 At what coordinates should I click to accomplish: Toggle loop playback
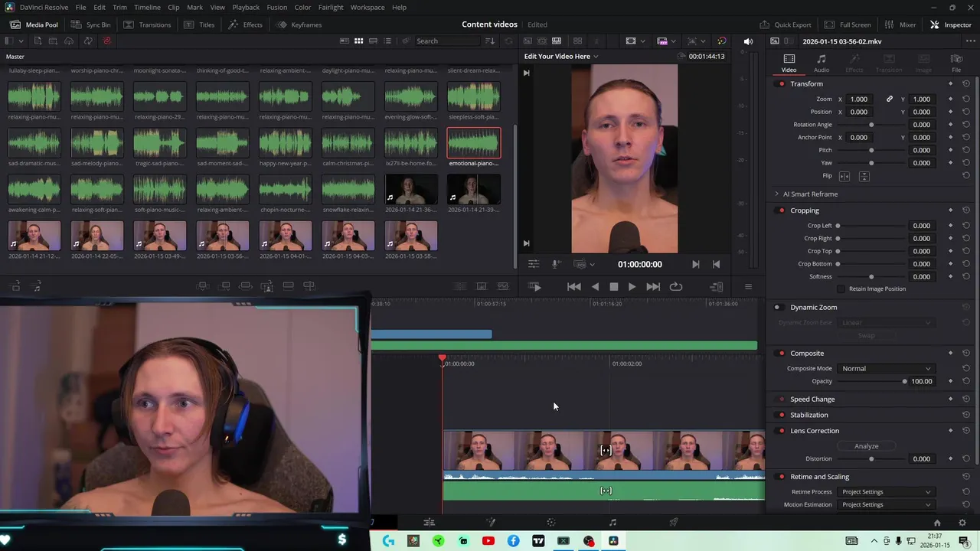point(675,286)
